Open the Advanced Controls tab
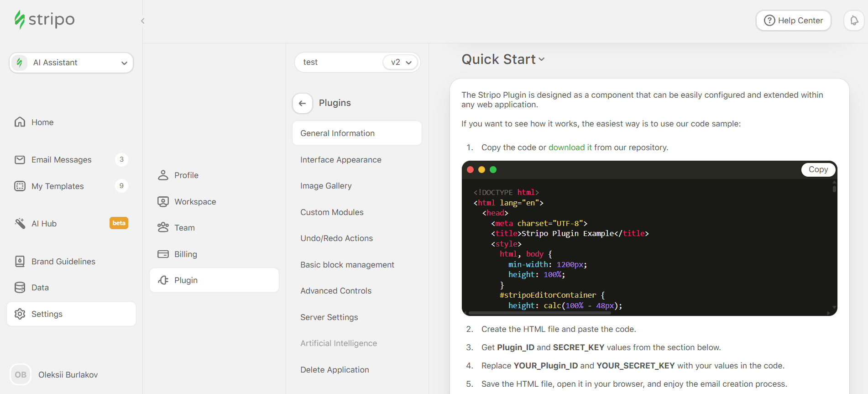 tap(357, 291)
